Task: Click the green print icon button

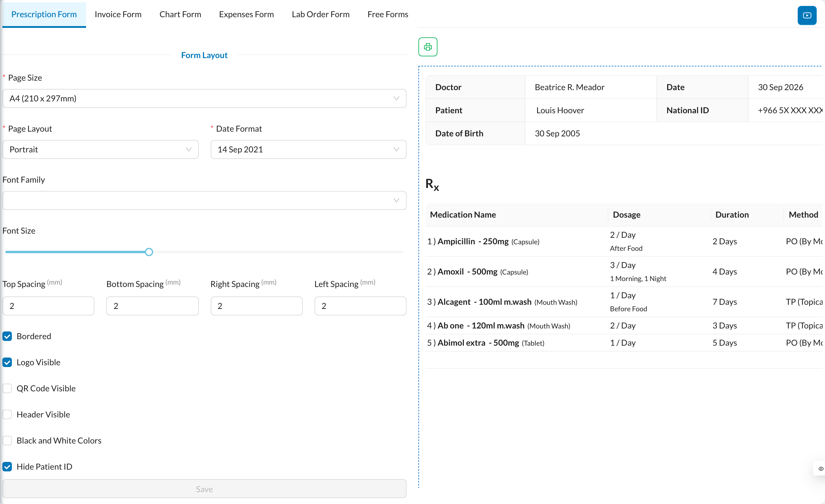Action: coord(428,47)
